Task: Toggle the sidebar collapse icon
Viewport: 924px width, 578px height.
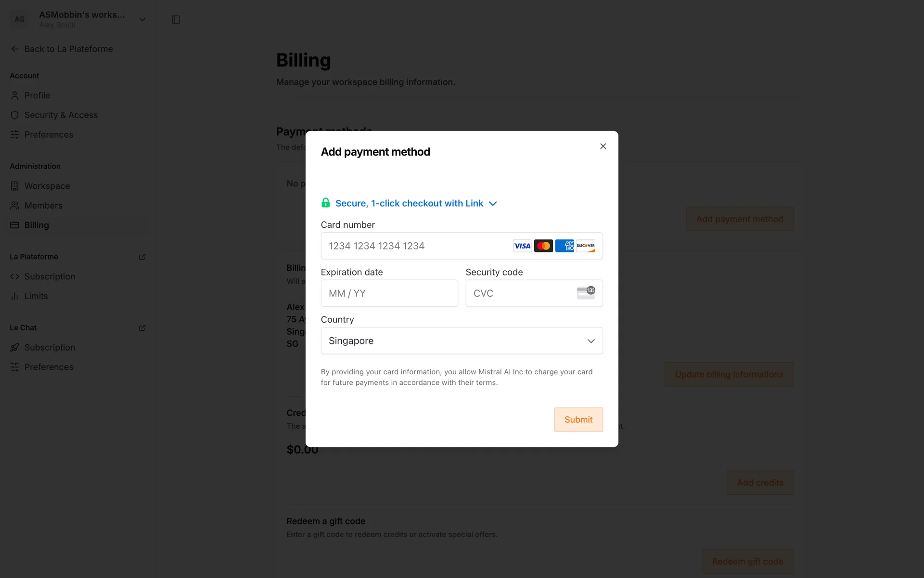Action: click(x=176, y=20)
